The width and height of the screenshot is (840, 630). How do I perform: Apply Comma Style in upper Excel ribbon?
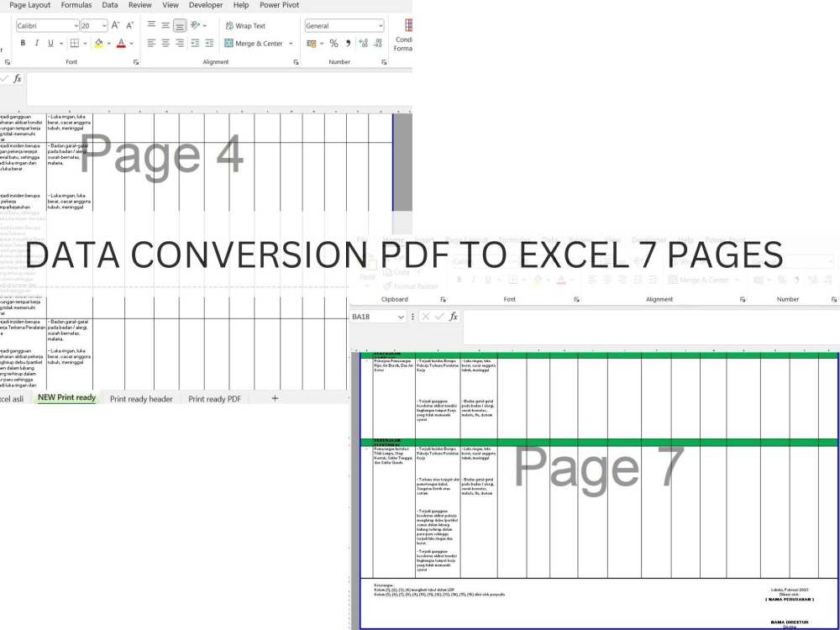[349, 43]
